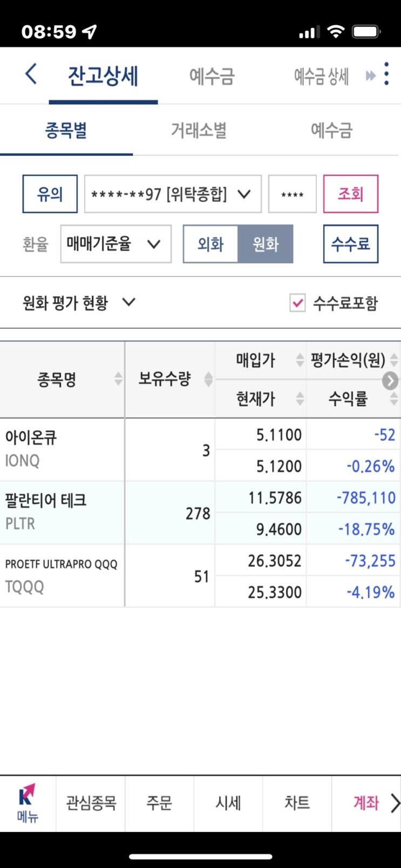Open the K 메뉴 icon

[28, 803]
